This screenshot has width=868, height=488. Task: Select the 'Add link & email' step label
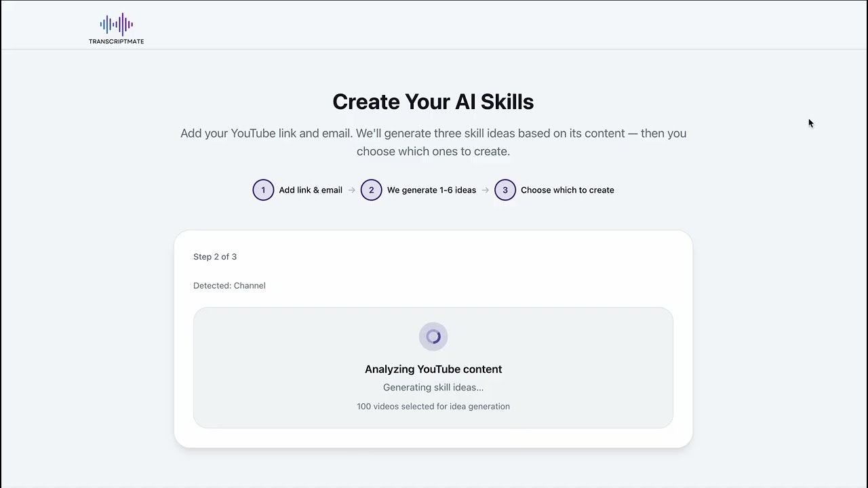[x=311, y=190]
